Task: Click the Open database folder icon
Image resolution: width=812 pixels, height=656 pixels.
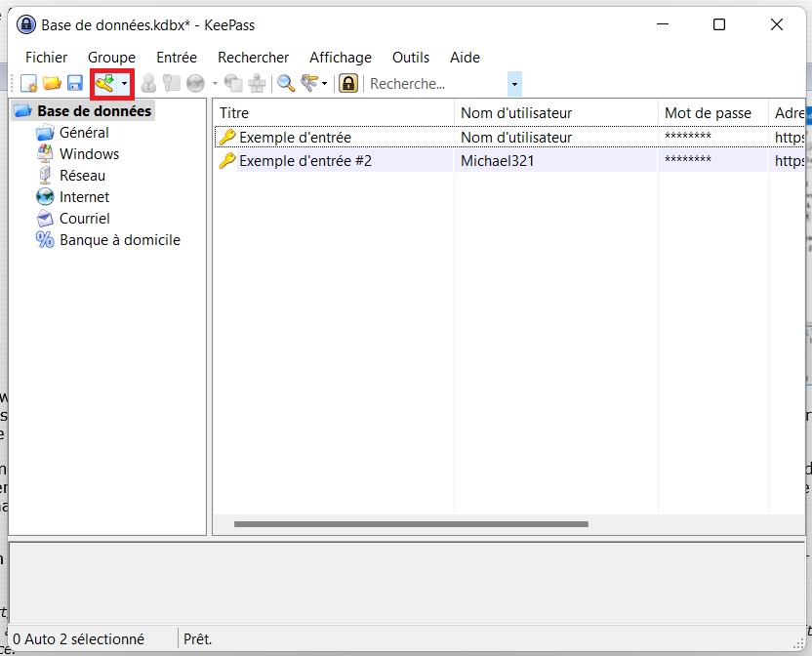Action: click(52, 84)
